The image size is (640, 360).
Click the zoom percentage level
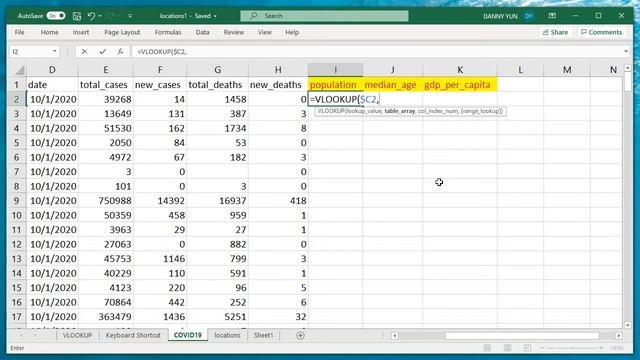coord(616,348)
